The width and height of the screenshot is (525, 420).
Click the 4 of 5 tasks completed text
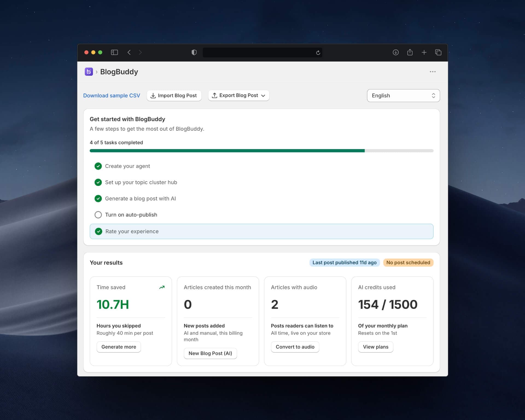[116, 142]
